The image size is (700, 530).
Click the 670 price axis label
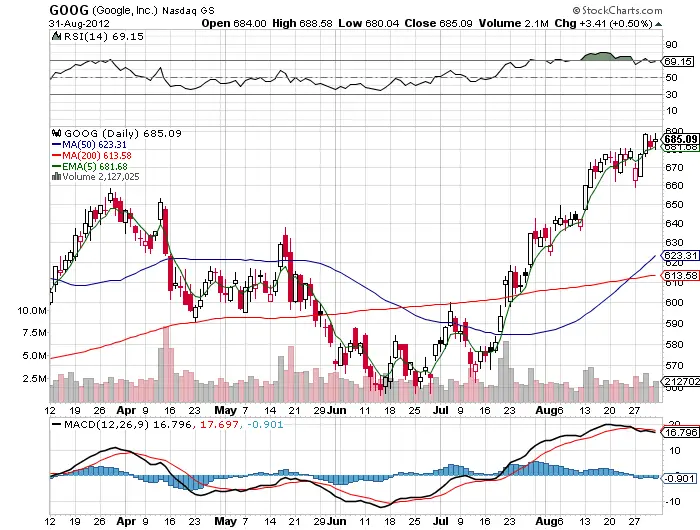pyautogui.click(x=674, y=168)
